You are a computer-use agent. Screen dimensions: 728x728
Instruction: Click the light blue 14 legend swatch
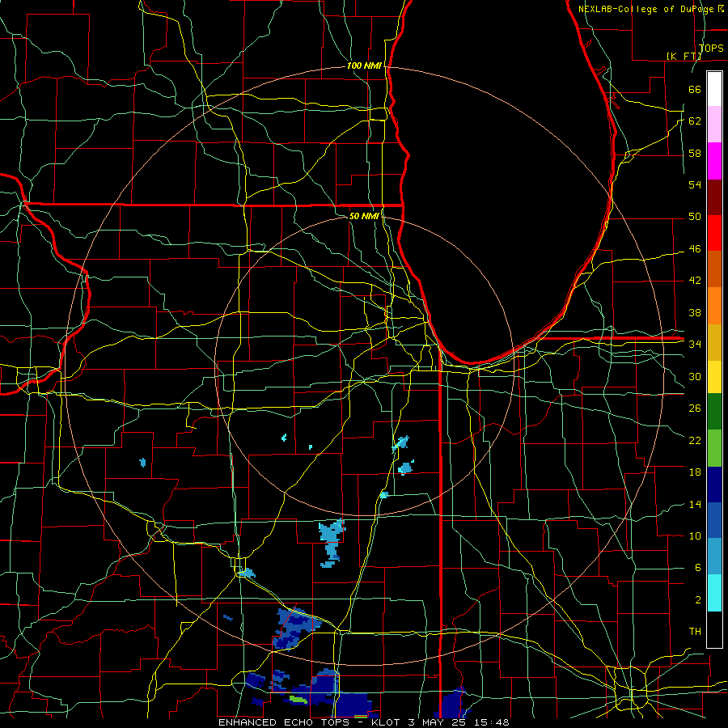(x=714, y=557)
